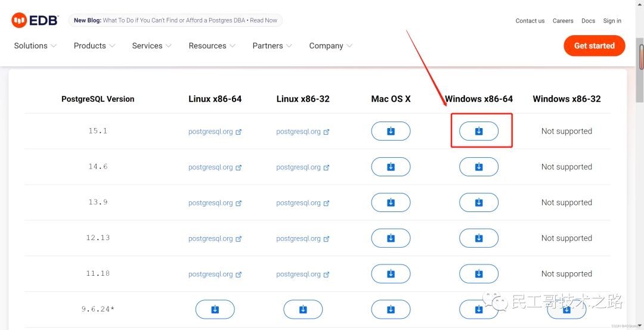The width and height of the screenshot is (644, 330).
Task: Download PostgreSQL 12.13 for Mac OS X
Action: pos(391,238)
